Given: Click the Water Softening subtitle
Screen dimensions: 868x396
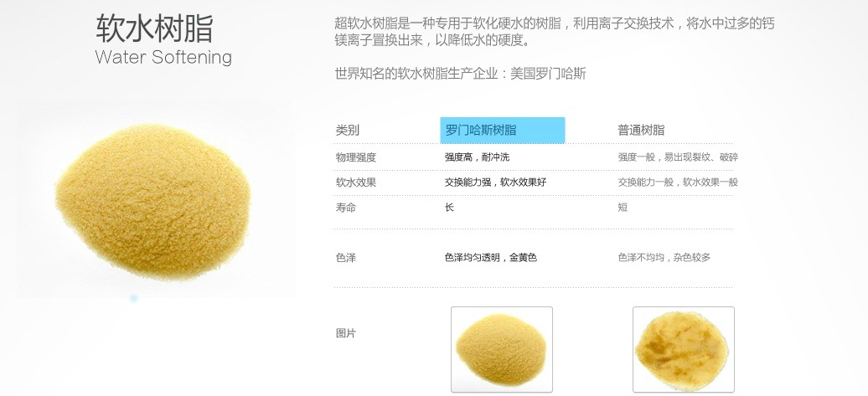Looking at the screenshot, I should coord(163,57).
